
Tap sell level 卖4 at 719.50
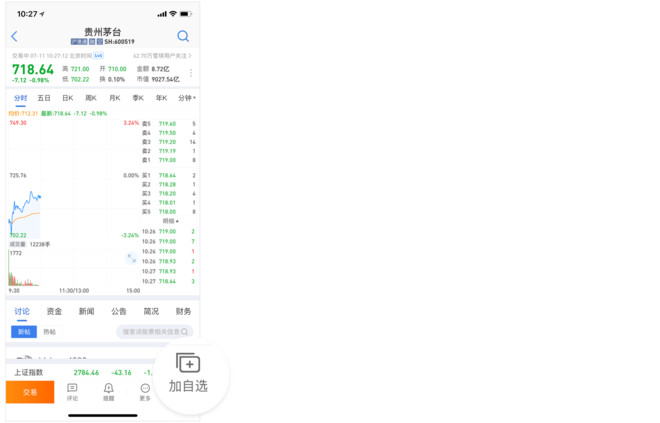169,133
